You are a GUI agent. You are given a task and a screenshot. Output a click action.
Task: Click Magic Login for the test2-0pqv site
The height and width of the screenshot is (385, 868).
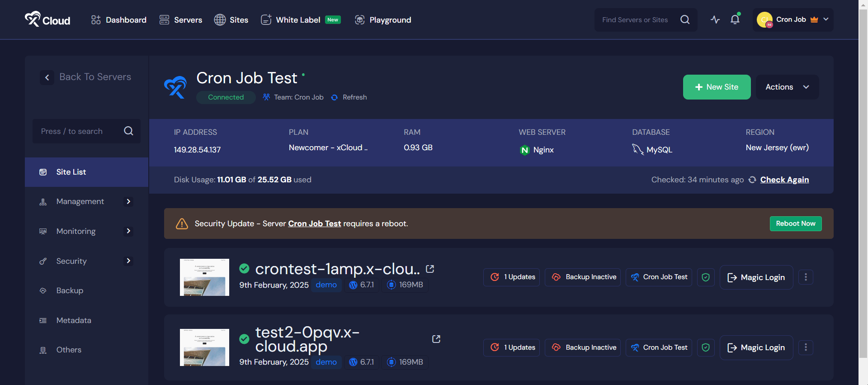(x=756, y=347)
